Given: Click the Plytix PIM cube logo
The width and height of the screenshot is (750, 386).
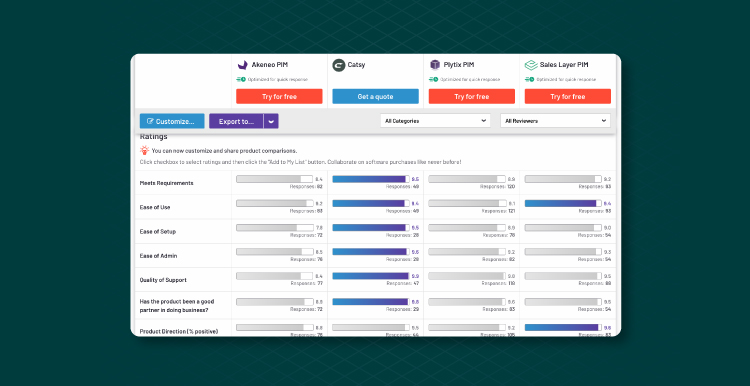Looking at the screenshot, I should click(x=434, y=65).
